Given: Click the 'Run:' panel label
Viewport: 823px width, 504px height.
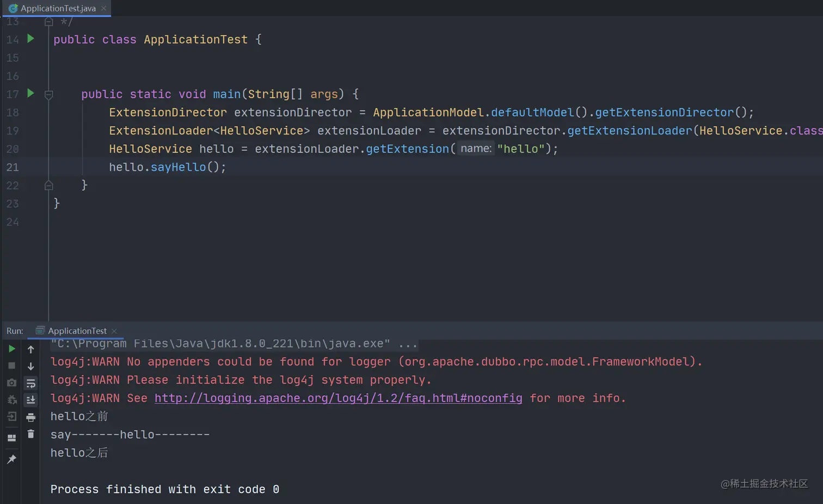Looking at the screenshot, I should 15,331.
